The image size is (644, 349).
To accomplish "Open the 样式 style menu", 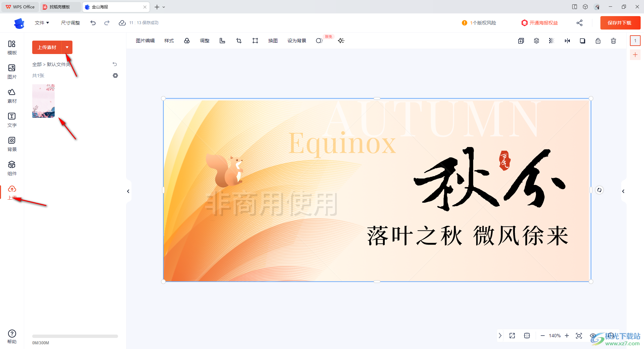I will pyautogui.click(x=169, y=41).
